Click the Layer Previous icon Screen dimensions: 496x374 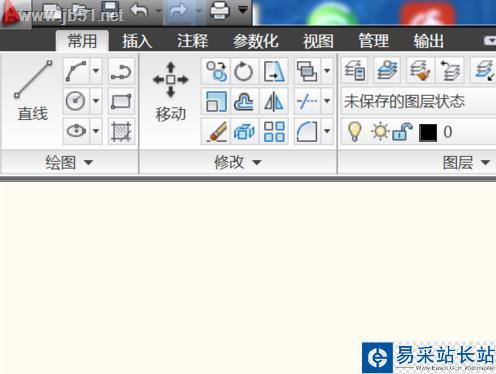tap(450, 70)
